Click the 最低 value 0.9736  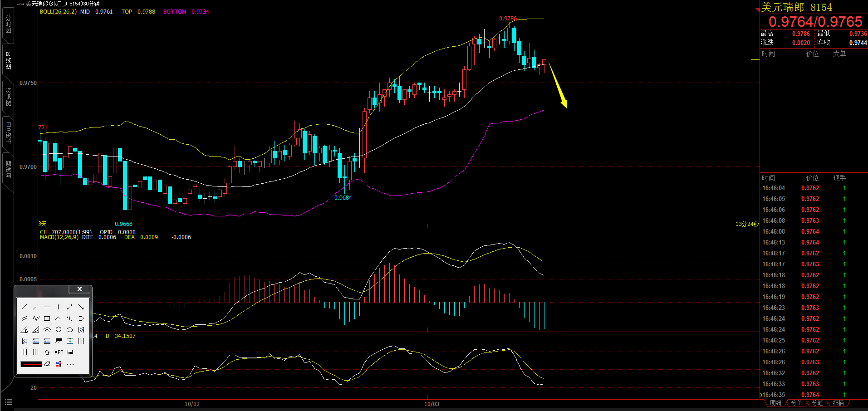[x=858, y=34]
